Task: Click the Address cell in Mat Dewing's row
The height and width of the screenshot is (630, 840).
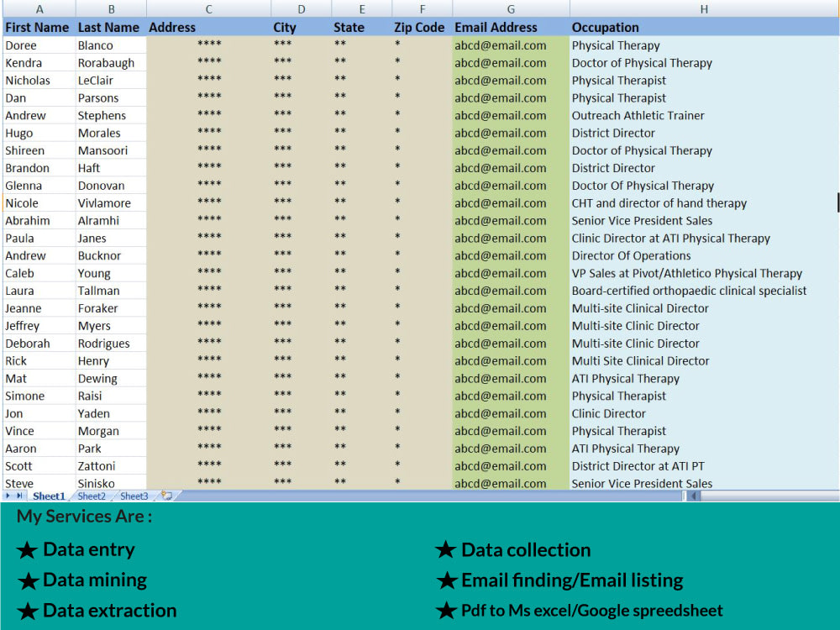Action: (x=209, y=378)
